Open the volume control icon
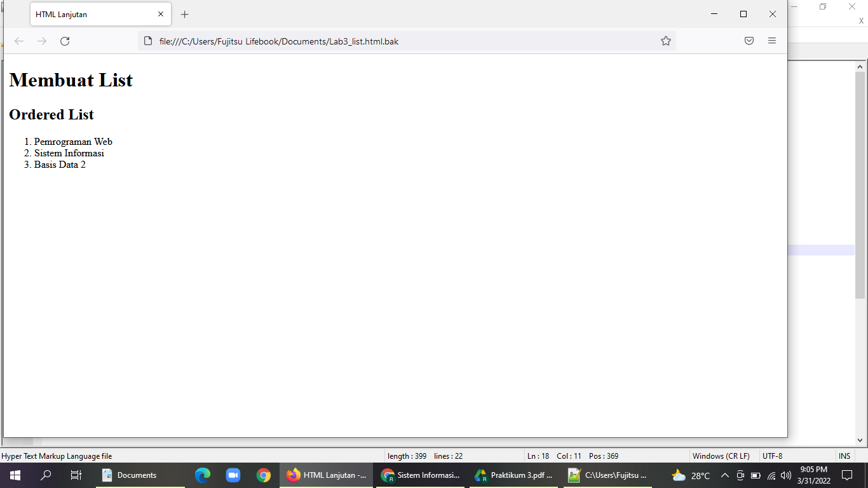The width and height of the screenshot is (868, 488). (786, 475)
